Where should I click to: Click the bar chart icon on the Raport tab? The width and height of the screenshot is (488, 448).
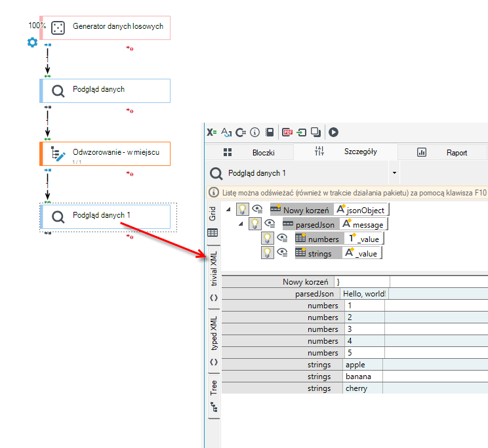tap(422, 152)
